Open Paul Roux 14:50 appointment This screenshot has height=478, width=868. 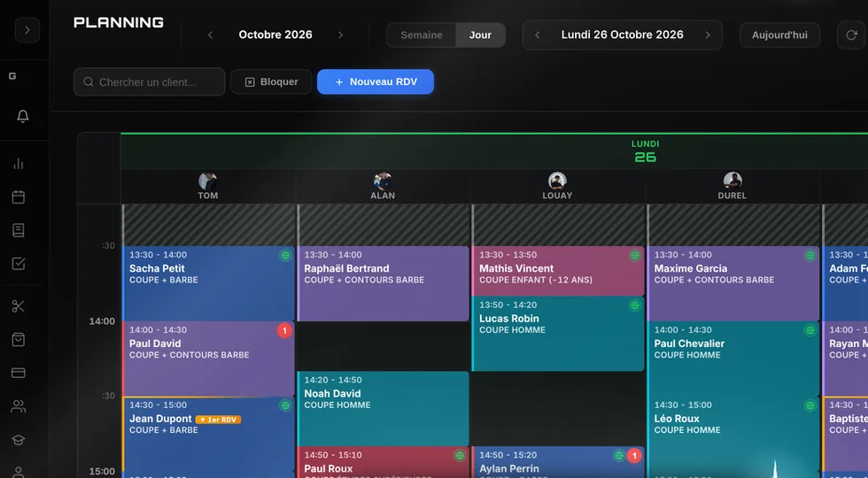(383, 462)
